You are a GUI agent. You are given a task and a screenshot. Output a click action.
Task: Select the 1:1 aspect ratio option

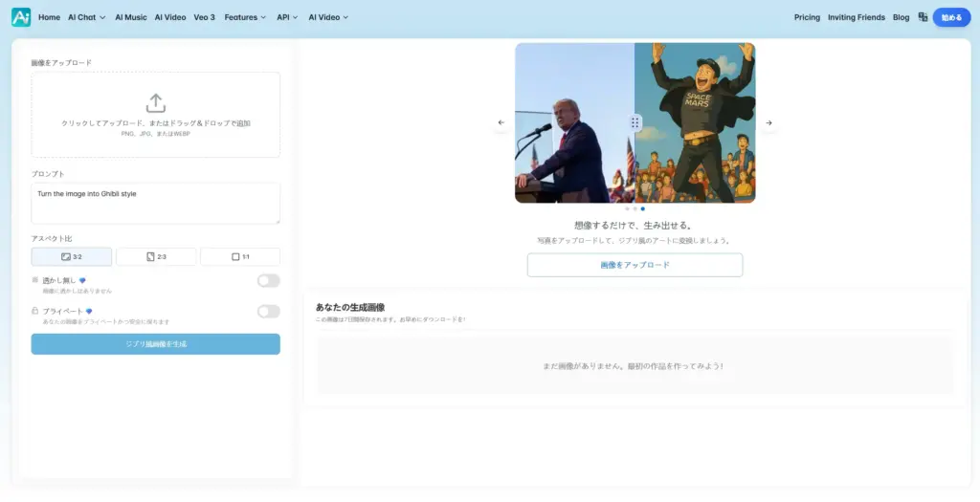pos(240,256)
